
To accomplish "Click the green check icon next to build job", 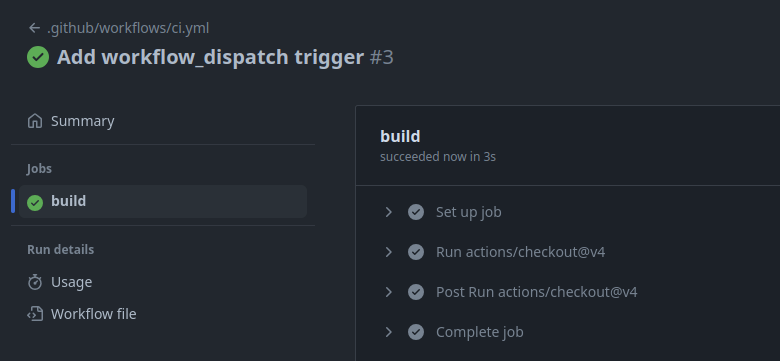I will pyautogui.click(x=35, y=202).
